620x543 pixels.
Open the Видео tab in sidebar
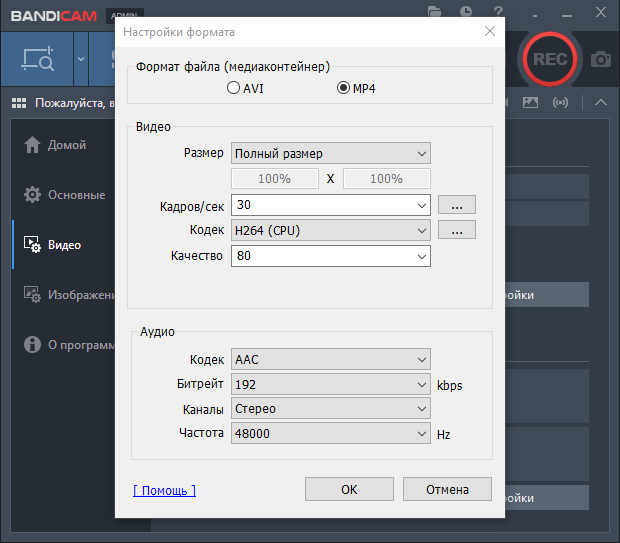(x=63, y=245)
